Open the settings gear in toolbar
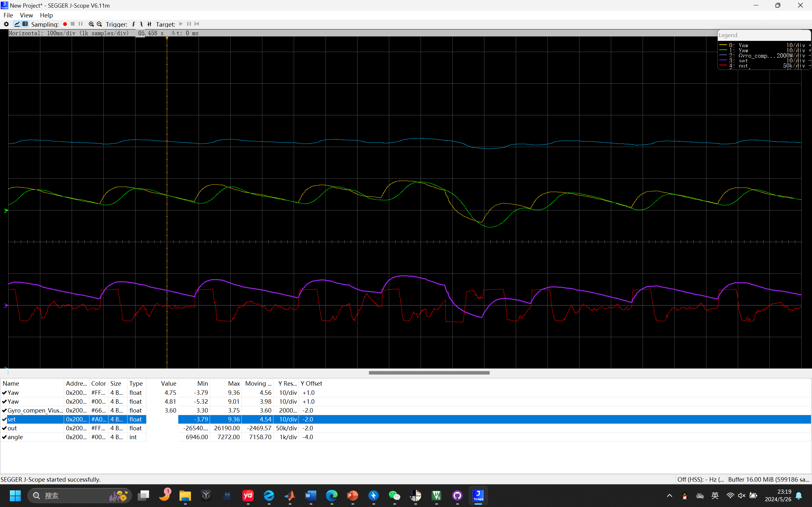This screenshot has height=507, width=812. [6, 24]
